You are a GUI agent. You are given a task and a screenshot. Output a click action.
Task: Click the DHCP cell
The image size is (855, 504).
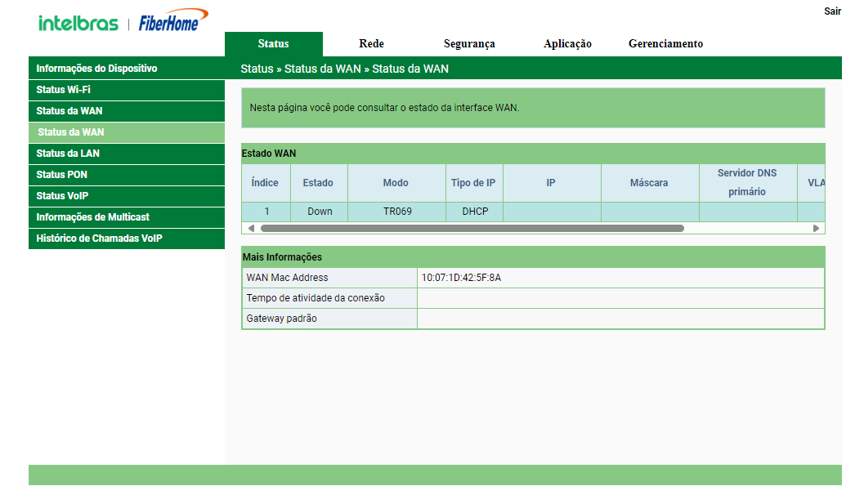coord(475,212)
